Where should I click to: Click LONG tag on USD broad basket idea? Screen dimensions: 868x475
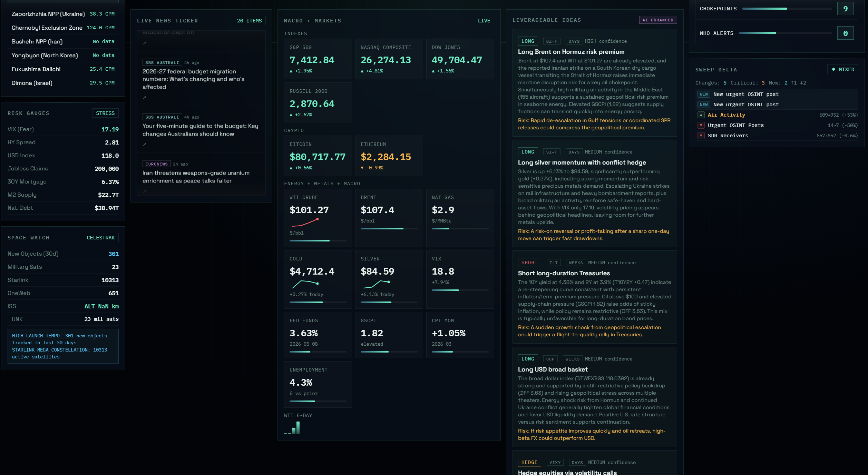click(x=528, y=359)
